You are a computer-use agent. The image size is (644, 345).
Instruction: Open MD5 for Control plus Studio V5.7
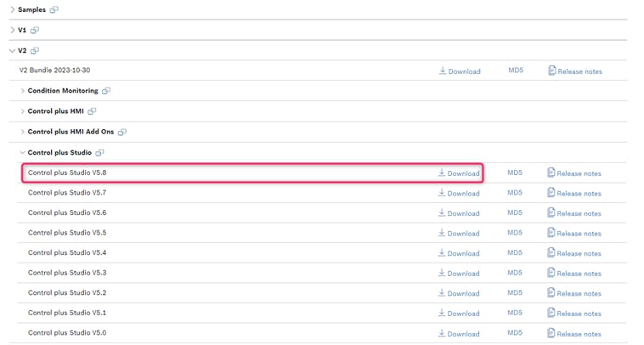click(515, 193)
